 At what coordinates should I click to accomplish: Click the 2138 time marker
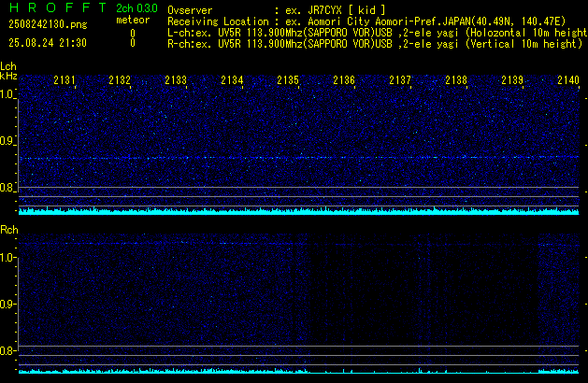coord(456,80)
